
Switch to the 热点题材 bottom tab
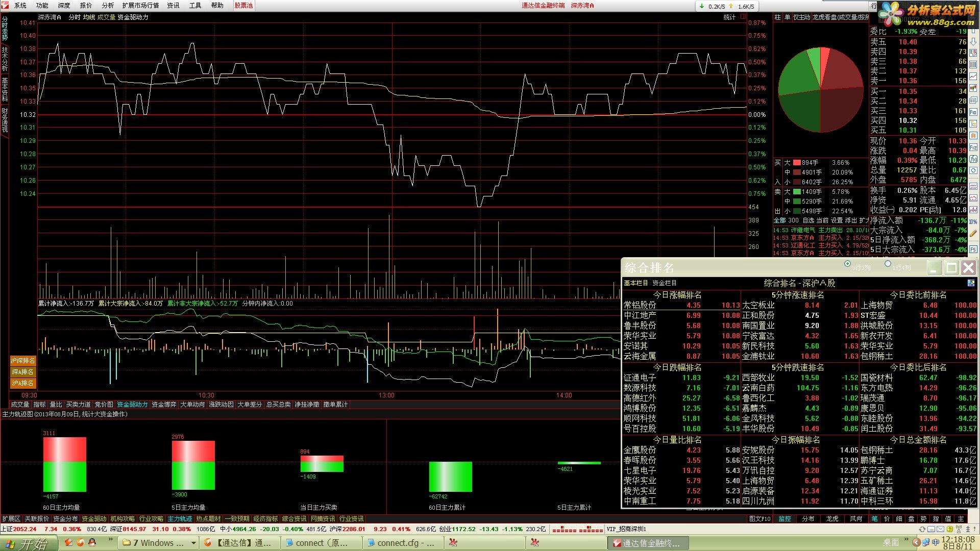coord(209,519)
